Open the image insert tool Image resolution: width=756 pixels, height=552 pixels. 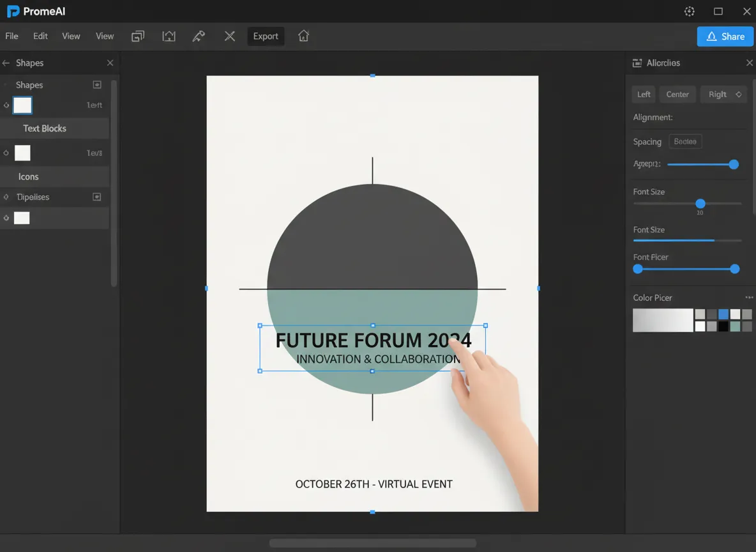coord(168,36)
